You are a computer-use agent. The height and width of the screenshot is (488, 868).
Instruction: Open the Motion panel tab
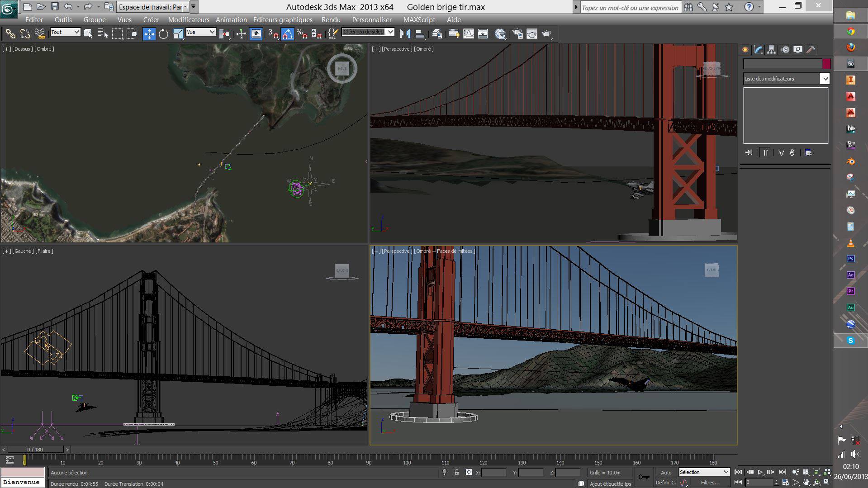pyautogui.click(x=785, y=50)
